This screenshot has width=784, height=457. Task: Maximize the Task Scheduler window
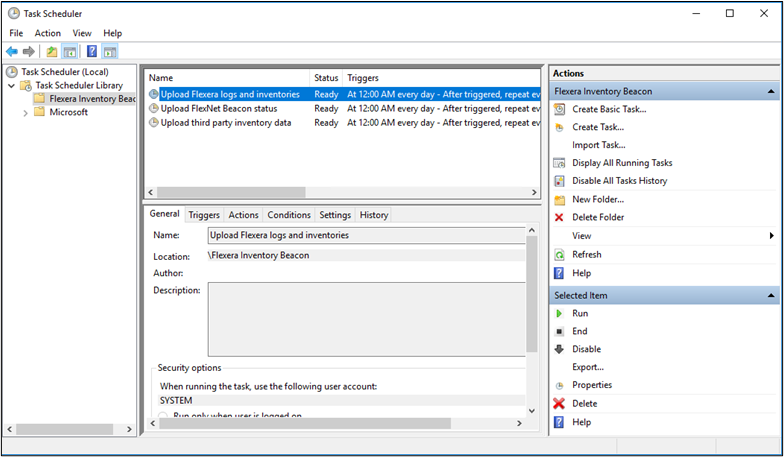point(730,14)
